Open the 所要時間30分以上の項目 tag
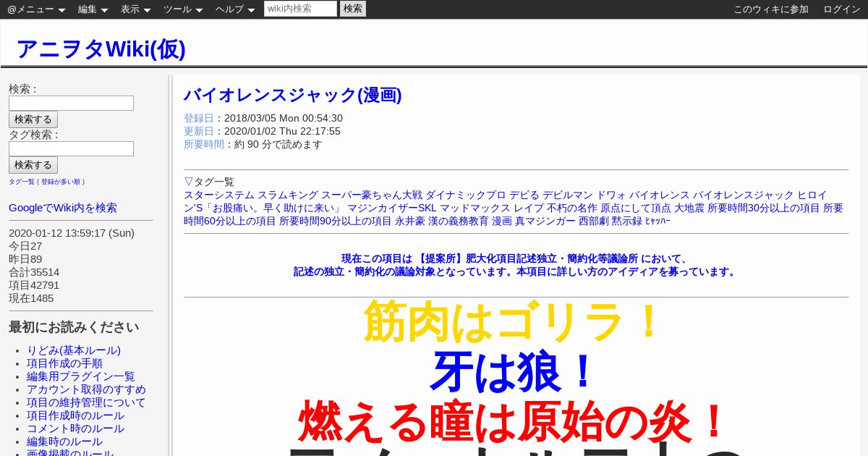Screen dimensions: 868x456 point(764,208)
